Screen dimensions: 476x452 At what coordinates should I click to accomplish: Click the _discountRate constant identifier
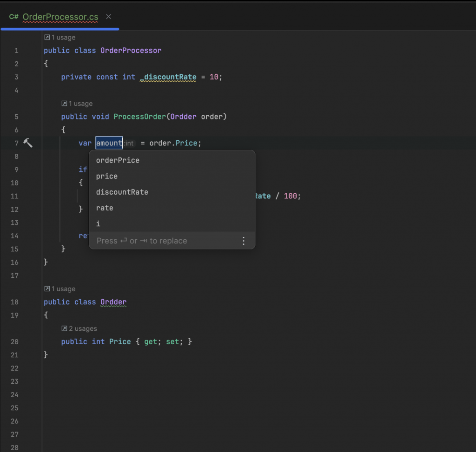[168, 77]
